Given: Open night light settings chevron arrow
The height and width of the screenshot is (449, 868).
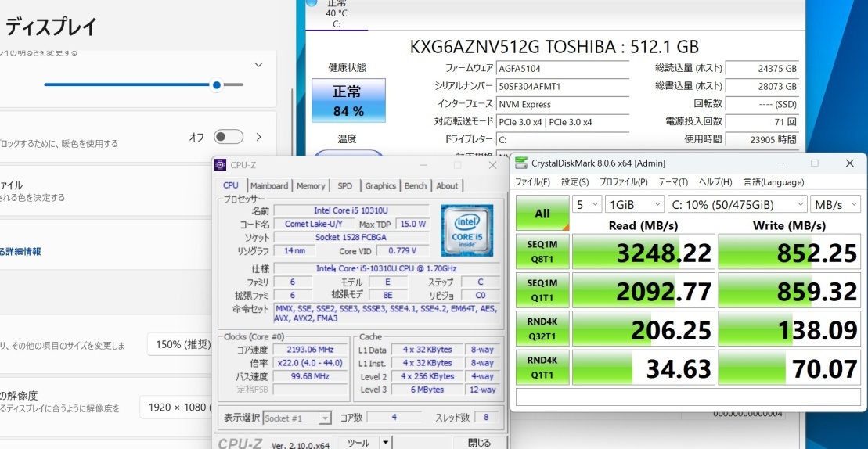Looking at the screenshot, I should (x=258, y=137).
